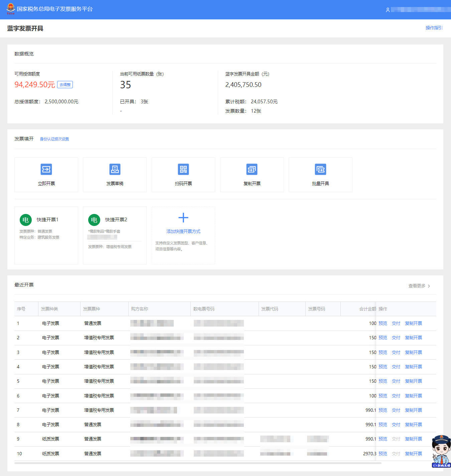Click the 去调整 button next to credit amount
This screenshot has width=451, height=476.
[x=65, y=85]
